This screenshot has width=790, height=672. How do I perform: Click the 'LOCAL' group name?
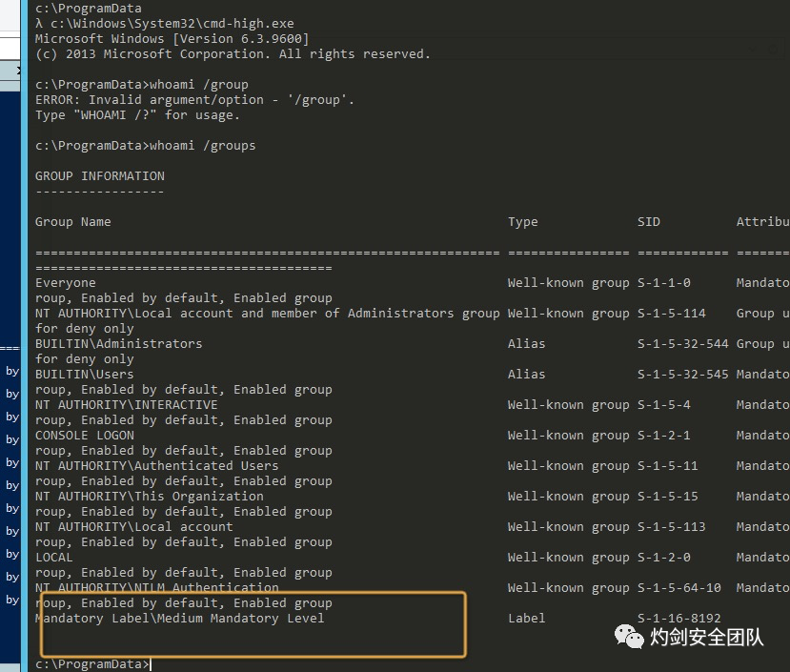(x=54, y=557)
